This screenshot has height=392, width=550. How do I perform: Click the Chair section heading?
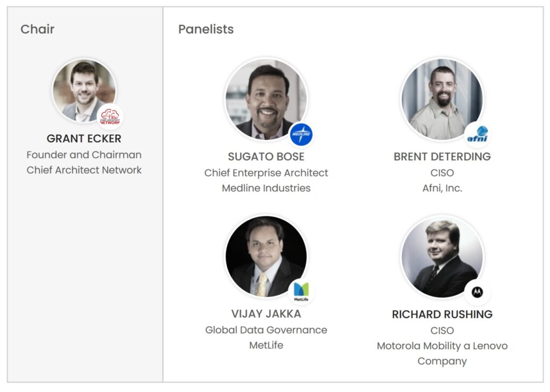[x=37, y=29]
